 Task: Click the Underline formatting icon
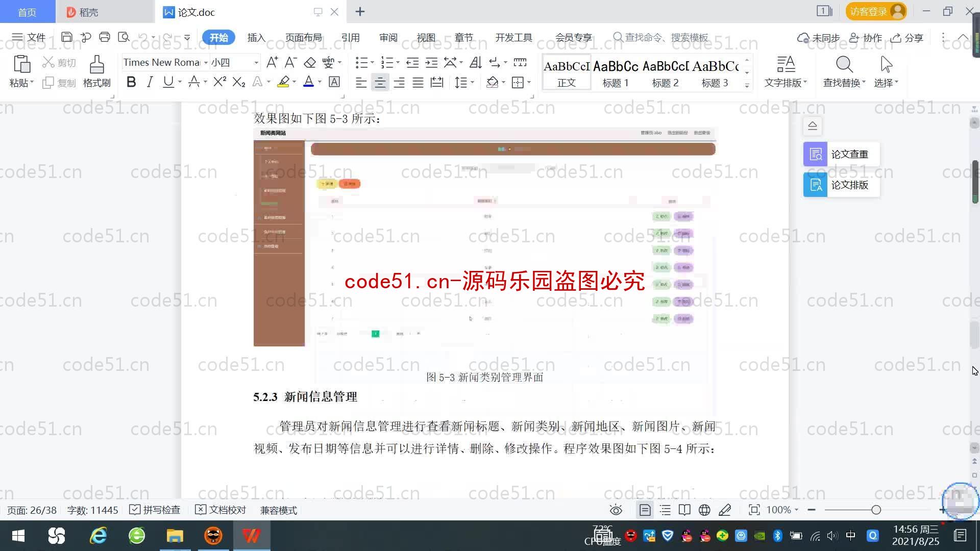coord(168,82)
